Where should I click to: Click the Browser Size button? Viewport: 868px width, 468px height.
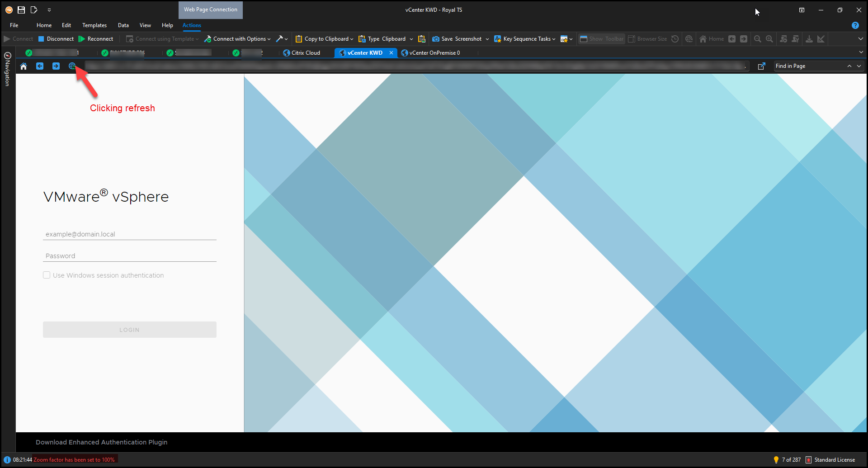pyautogui.click(x=647, y=39)
